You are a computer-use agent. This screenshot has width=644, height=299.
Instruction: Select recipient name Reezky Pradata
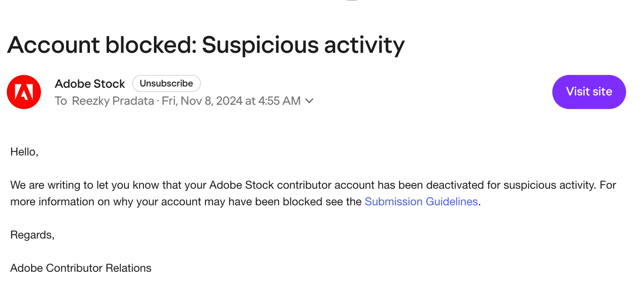(113, 101)
